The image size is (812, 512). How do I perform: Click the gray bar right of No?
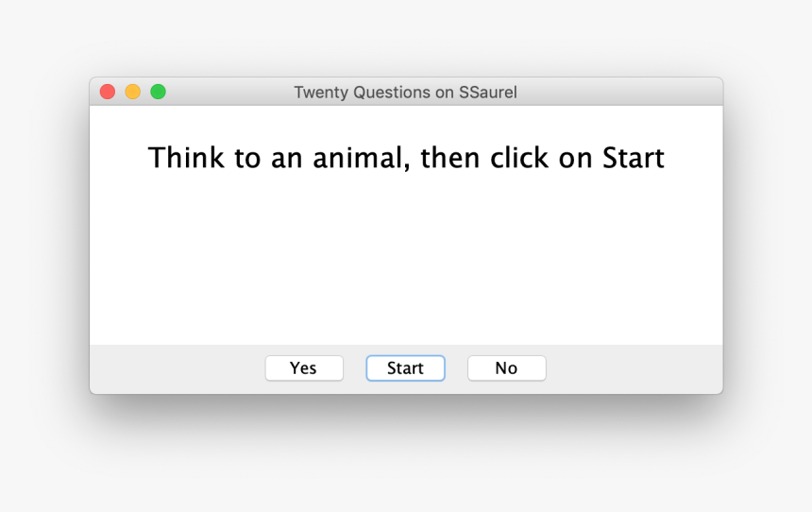[x=633, y=368]
